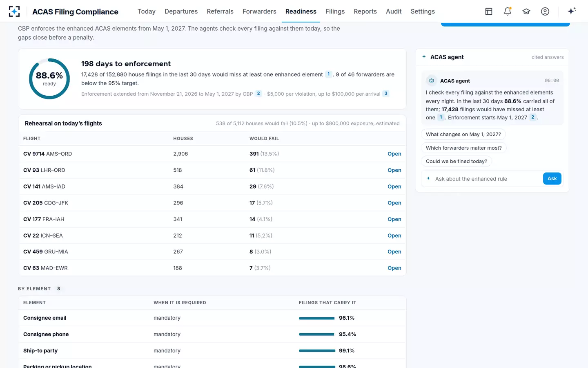Screen dimensions: 588x368
Task: Click citation 3 badge after 'per arrival'
Action: [x=386, y=93]
